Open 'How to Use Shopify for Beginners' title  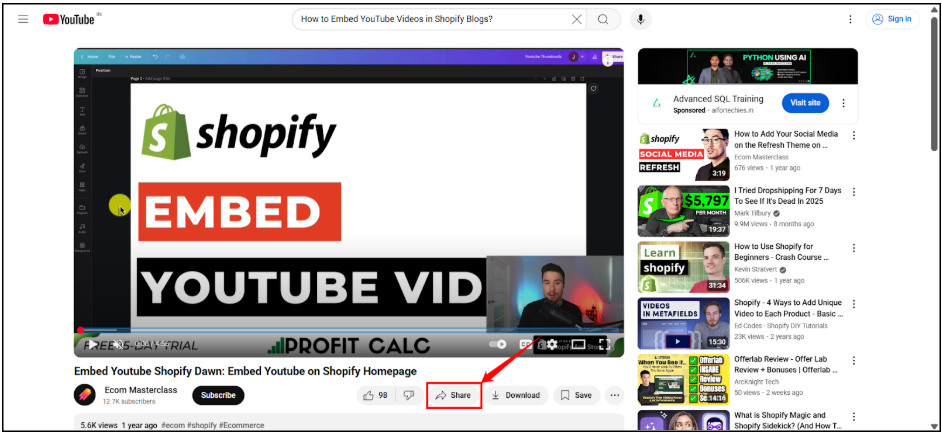click(782, 252)
